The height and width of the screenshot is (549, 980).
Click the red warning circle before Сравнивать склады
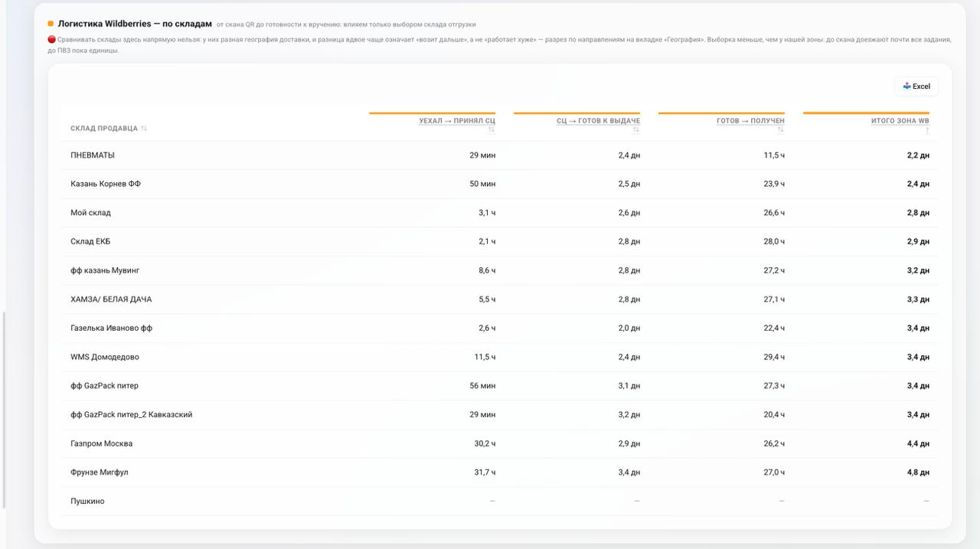coord(51,39)
